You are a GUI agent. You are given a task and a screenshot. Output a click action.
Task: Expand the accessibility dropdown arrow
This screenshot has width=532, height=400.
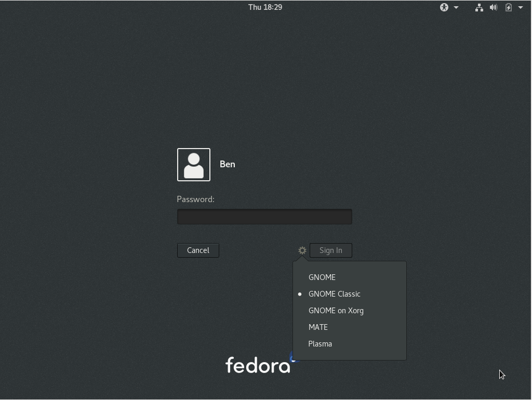[x=456, y=7]
